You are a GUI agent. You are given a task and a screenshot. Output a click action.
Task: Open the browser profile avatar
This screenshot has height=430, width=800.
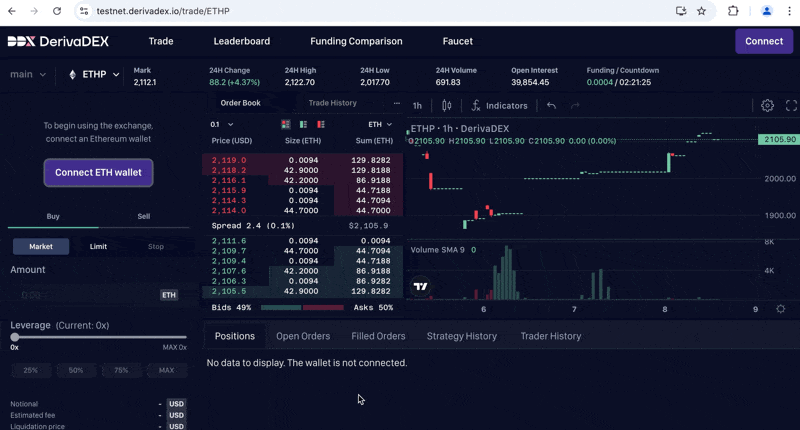(x=766, y=11)
